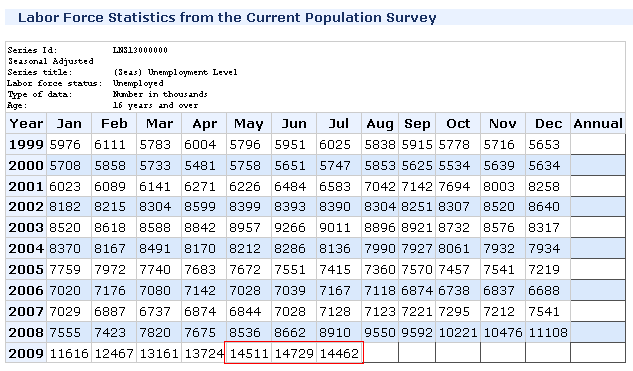Click the 2006 September value 6874
This screenshot has height=371, width=633.
point(417,290)
